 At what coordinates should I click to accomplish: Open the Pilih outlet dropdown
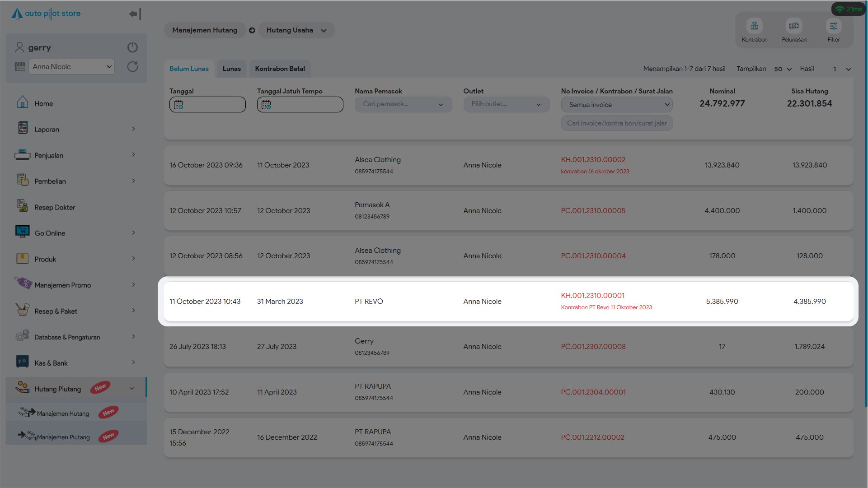point(506,104)
